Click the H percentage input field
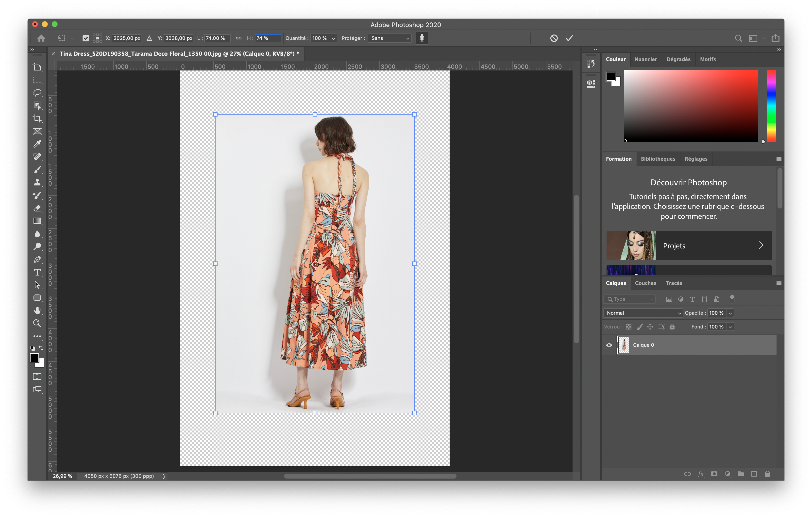The height and width of the screenshot is (517, 812). click(268, 38)
